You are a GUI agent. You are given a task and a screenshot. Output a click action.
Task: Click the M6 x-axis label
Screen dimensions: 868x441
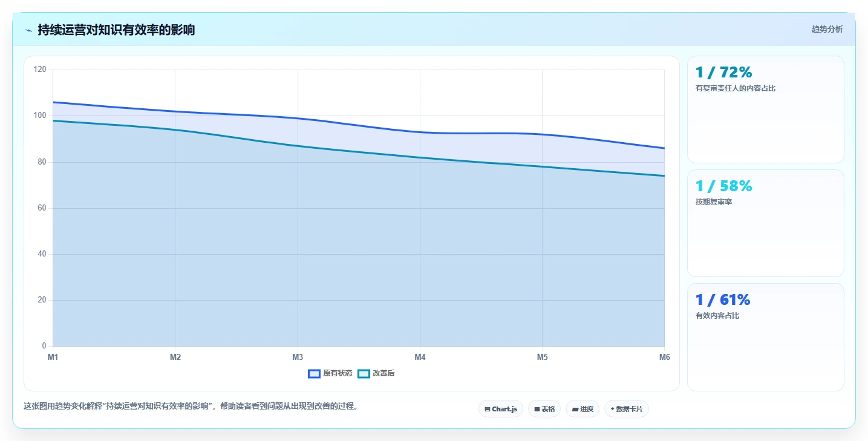pyautogui.click(x=664, y=358)
